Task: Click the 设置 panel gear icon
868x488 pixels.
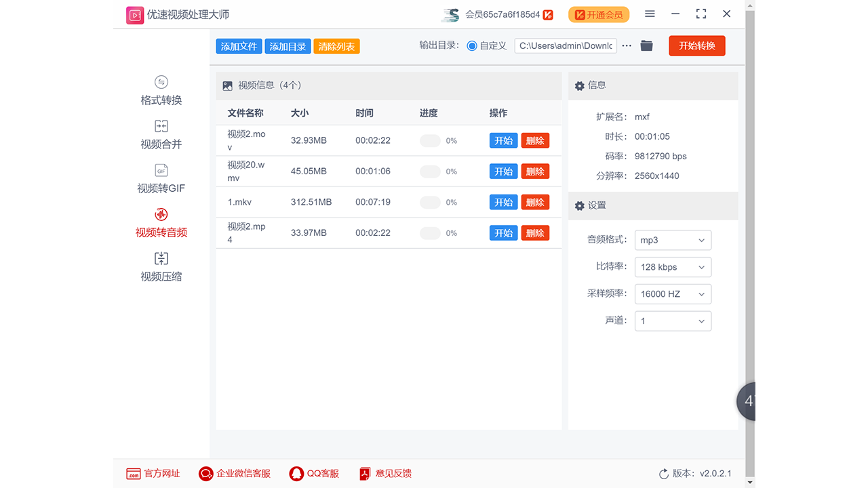Action: point(579,205)
